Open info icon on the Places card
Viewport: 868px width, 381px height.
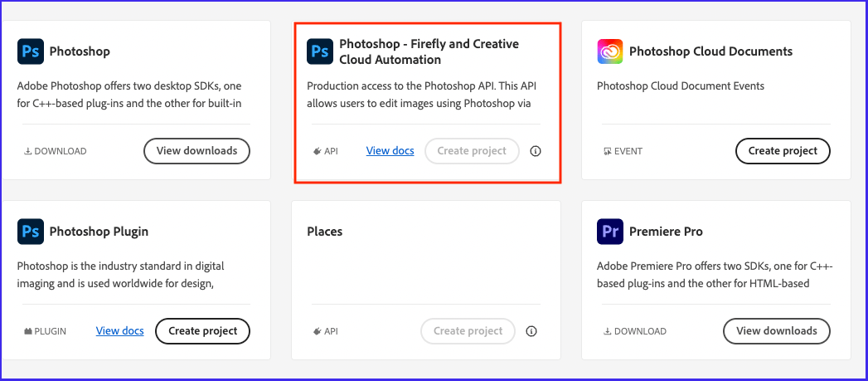tap(531, 331)
